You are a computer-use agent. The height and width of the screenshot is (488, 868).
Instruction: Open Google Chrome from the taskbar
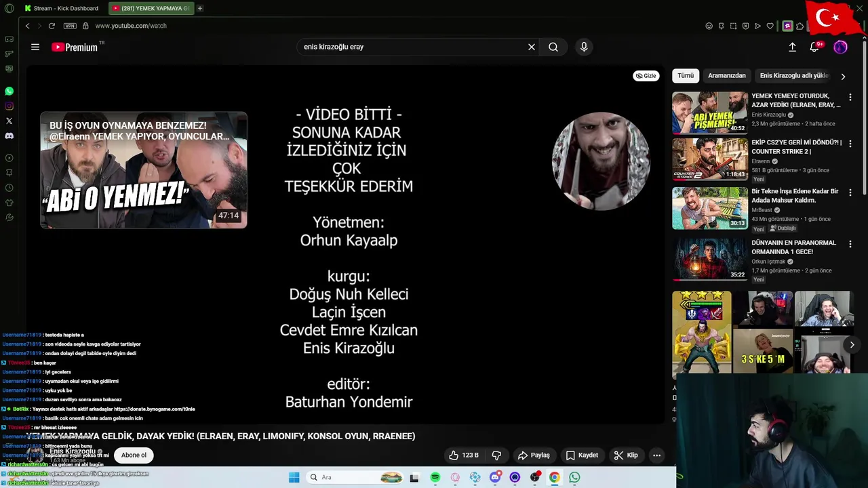pyautogui.click(x=555, y=477)
